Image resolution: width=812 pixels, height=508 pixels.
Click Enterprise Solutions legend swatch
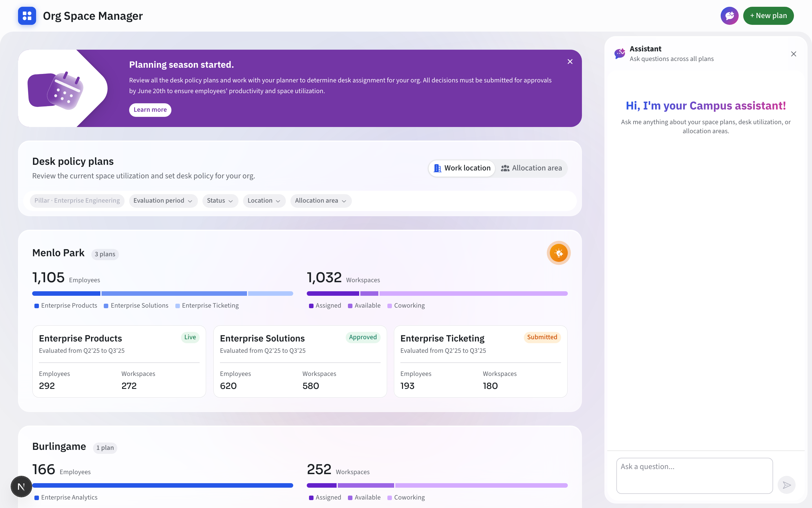[x=106, y=306]
